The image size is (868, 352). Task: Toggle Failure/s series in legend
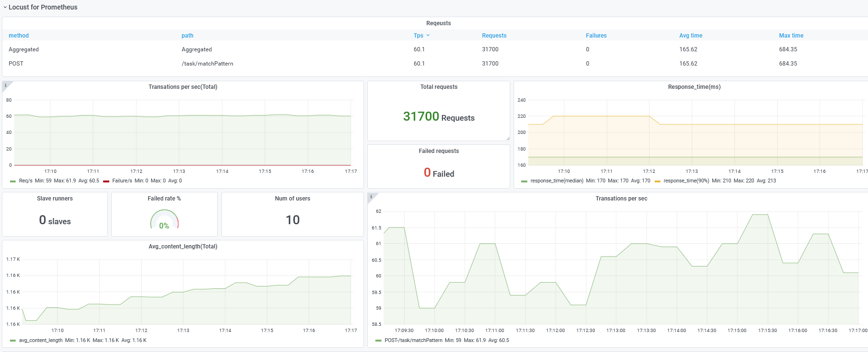pos(122,181)
